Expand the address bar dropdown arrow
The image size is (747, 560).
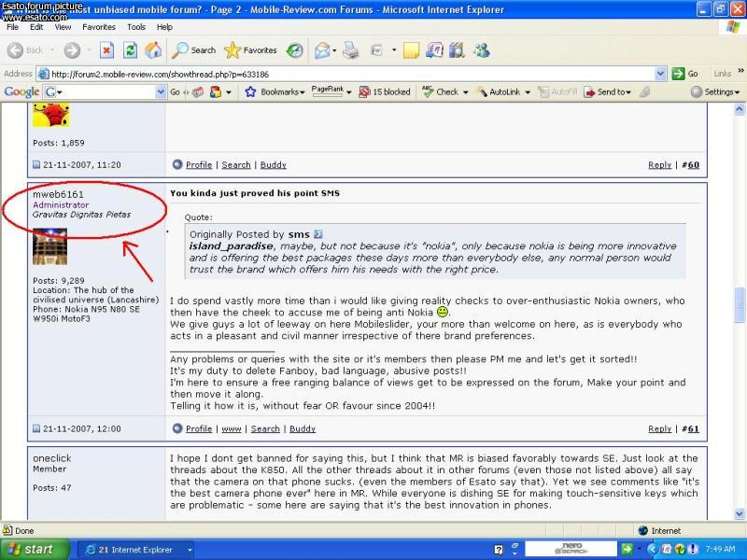(x=660, y=74)
